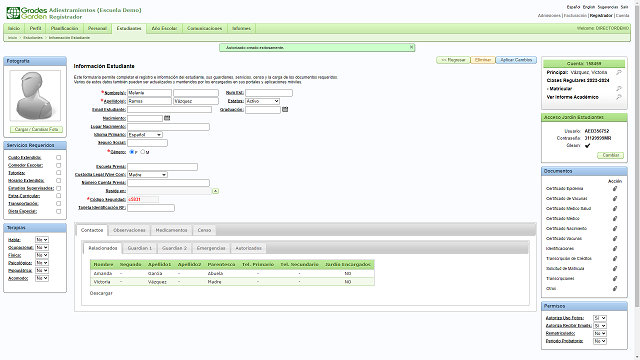
Task: Check Tutorías service
Action: (x=58, y=173)
